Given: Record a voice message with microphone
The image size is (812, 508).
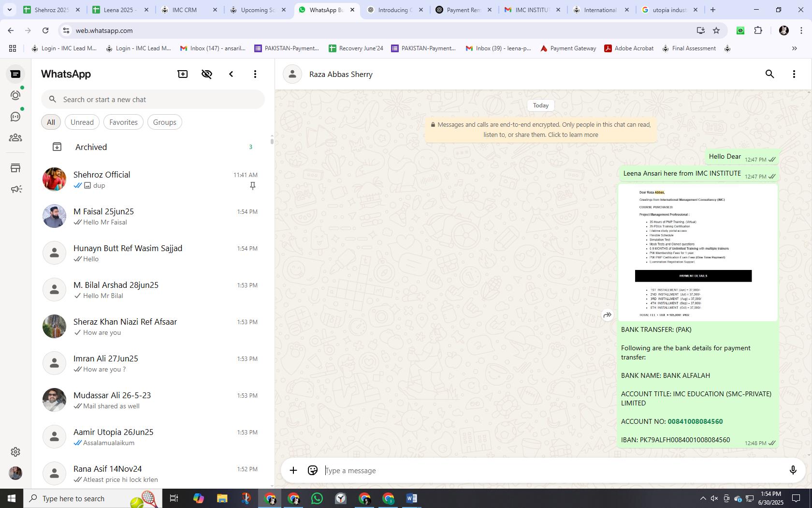Looking at the screenshot, I should click(x=793, y=470).
